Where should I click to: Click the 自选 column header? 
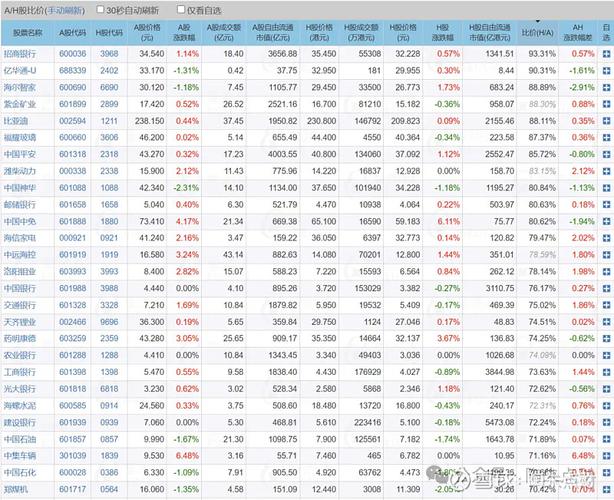[606, 33]
